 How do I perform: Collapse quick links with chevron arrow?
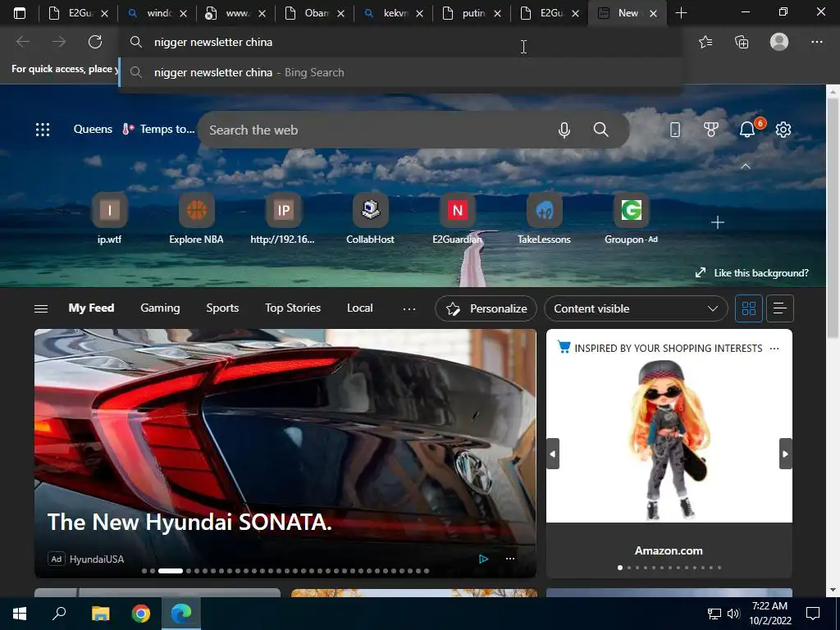click(745, 167)
